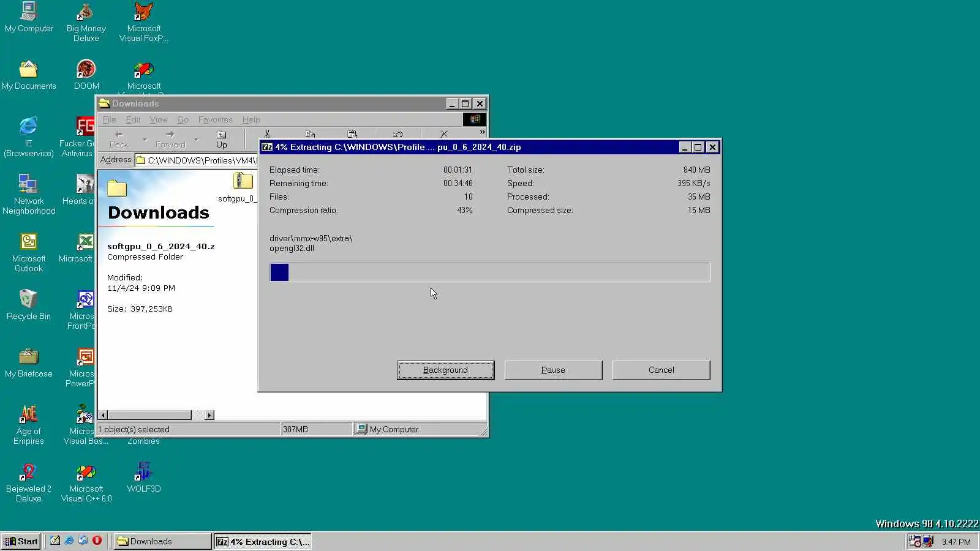The image size is (980, 551).
Task: Open the Edit menu in Downloads window
Action: (x=133, y=120)
